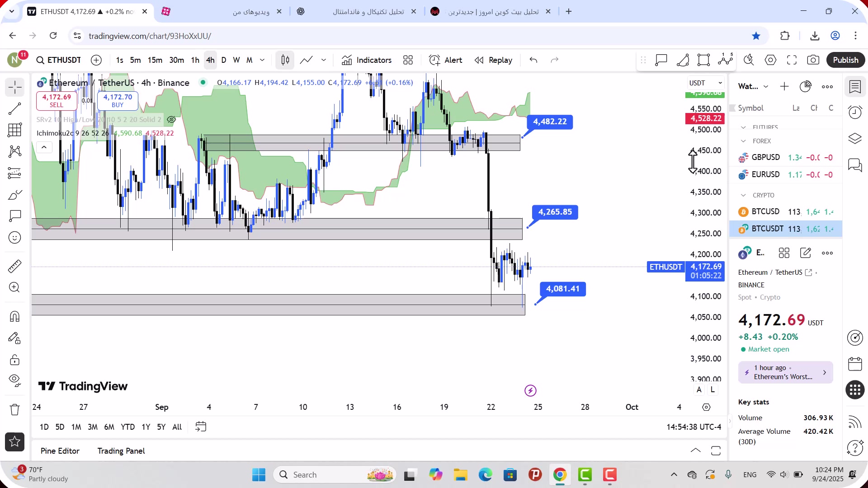Image resolution: width=868 pixels, height=488 pixels.
Task: Click the line chart style icon
Action: pyautogui.click(x=307, y=60)
